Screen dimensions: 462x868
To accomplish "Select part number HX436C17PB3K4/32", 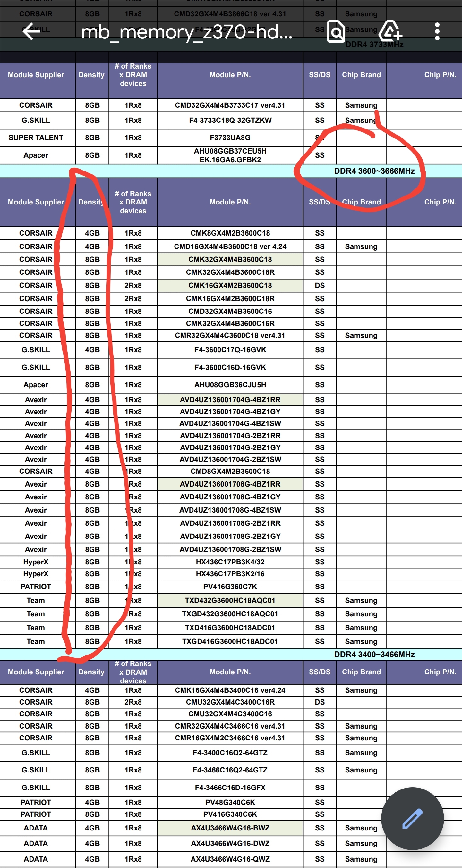I will pos(230,562).
